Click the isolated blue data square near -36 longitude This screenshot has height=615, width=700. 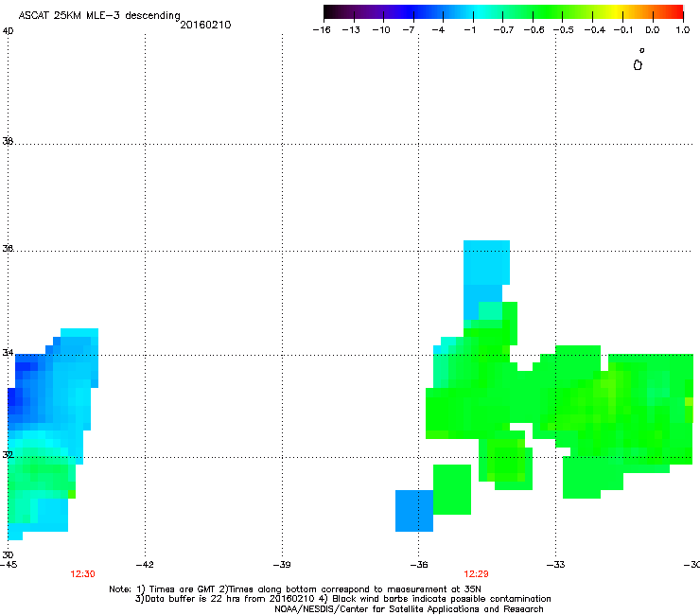[414, 511]
